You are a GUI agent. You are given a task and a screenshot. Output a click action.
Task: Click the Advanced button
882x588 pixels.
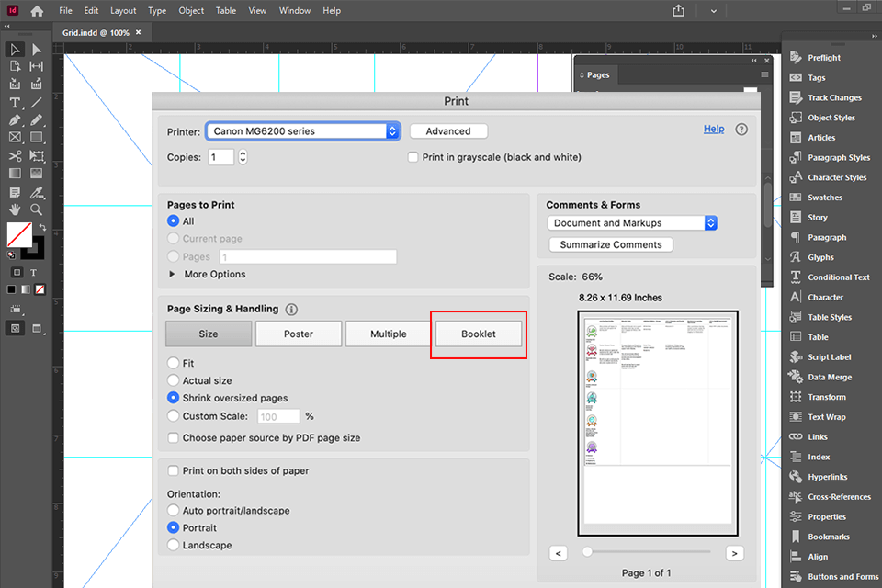[x=448, y=131]
